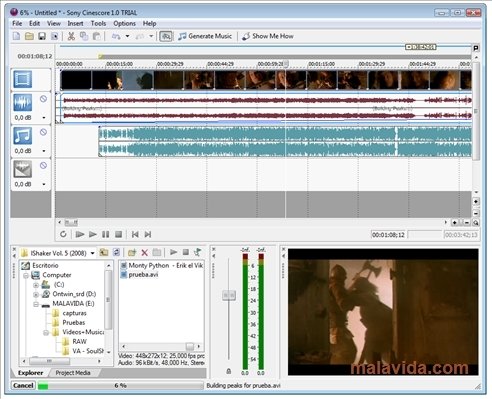Cut selection with the scissors icon
Screen dimensions: 492x399
pyautogui.click(x=71, y=36)
